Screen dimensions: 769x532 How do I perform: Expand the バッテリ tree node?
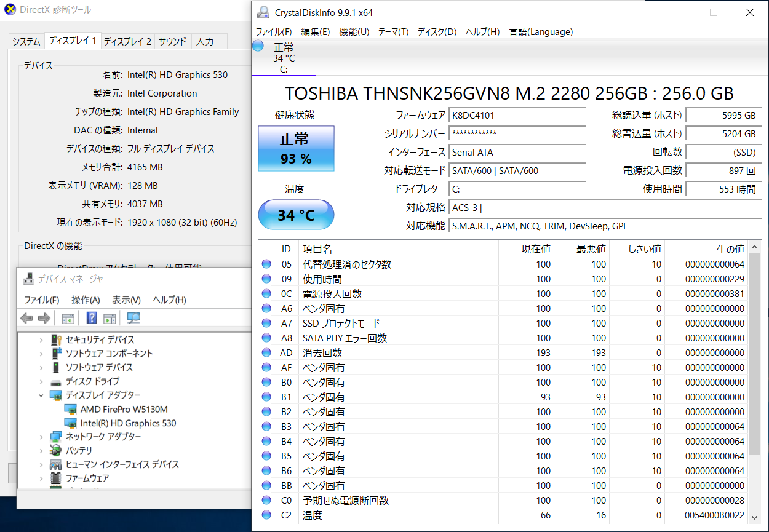click(41, 450)
